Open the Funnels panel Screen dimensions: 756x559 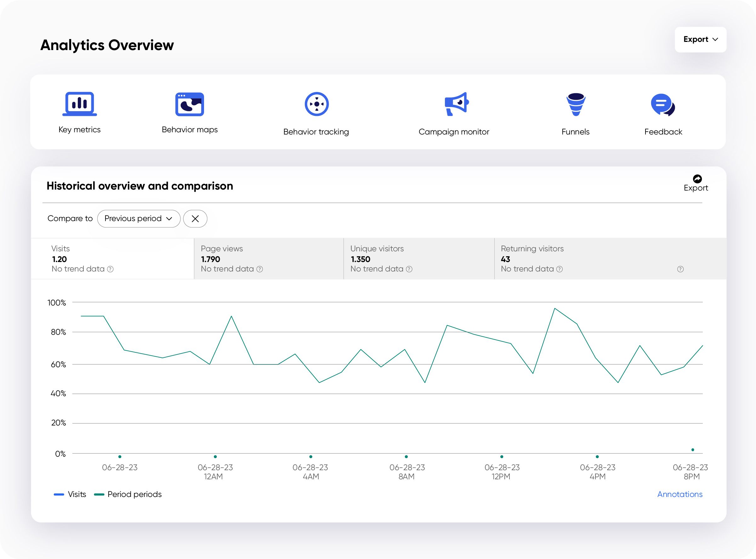[575, 113]
